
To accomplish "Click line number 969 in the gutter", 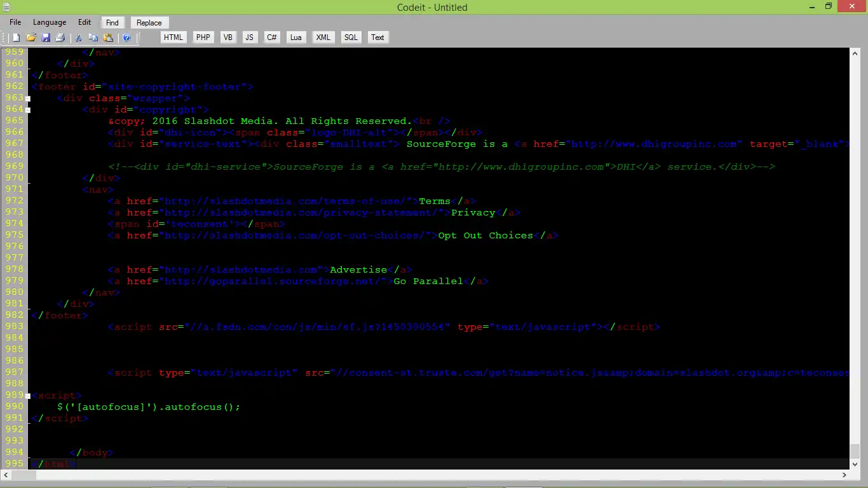I will (x=14, y=166).
